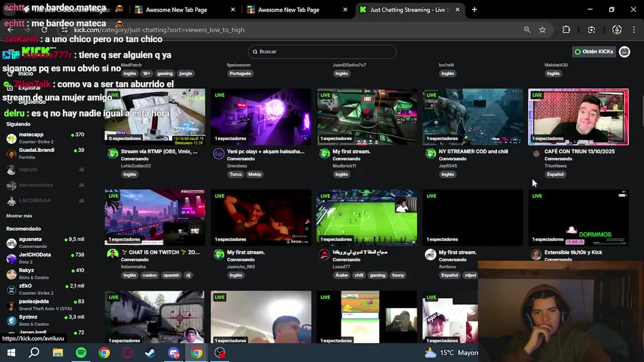Open the Steam taskbar icon

(150, 353)
